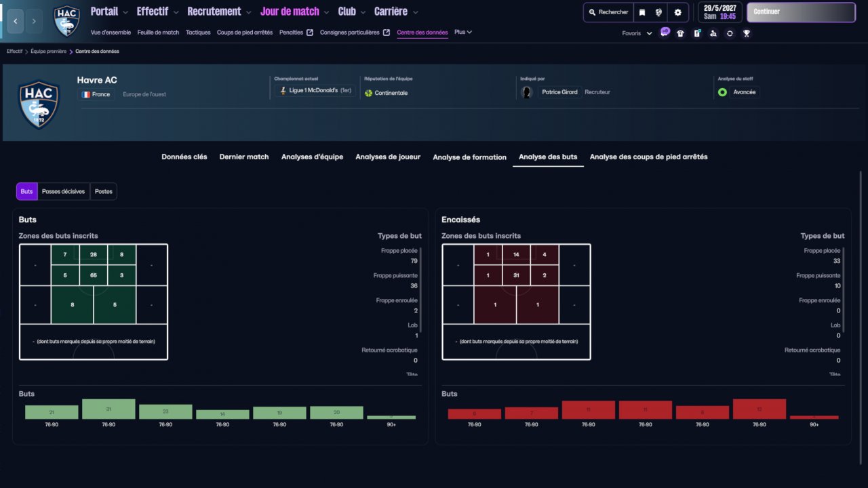Switch view to Postes

pos(104,192)
